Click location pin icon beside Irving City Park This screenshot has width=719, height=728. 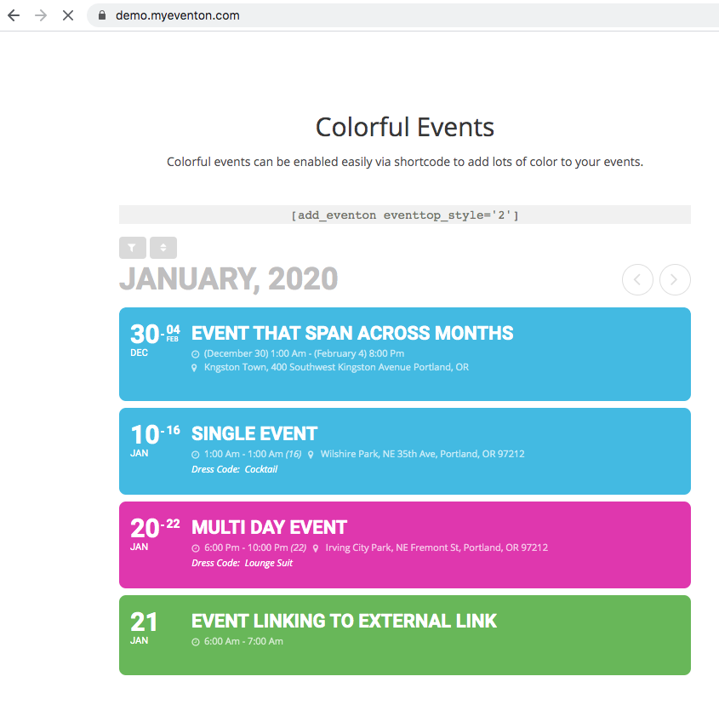(x=313, y=548)
